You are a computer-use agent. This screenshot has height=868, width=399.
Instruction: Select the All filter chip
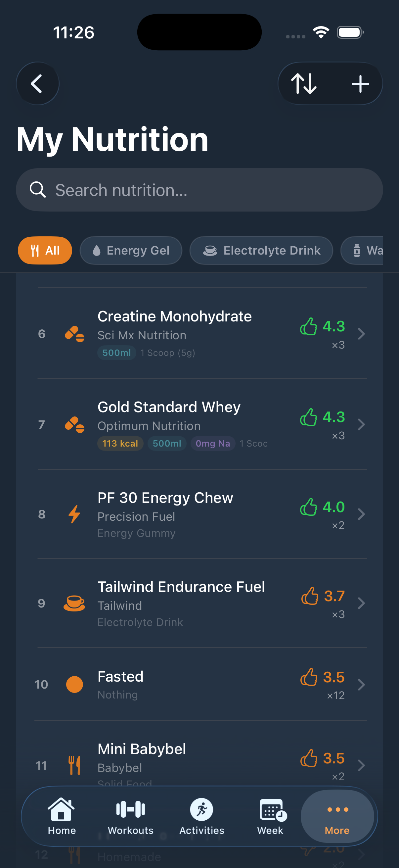(45, 250)
